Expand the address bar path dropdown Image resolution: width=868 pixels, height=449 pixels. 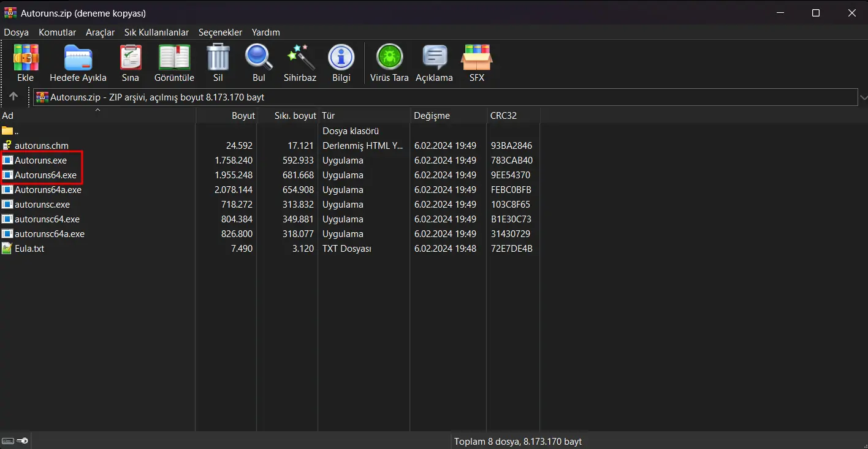tap(864, 97)
